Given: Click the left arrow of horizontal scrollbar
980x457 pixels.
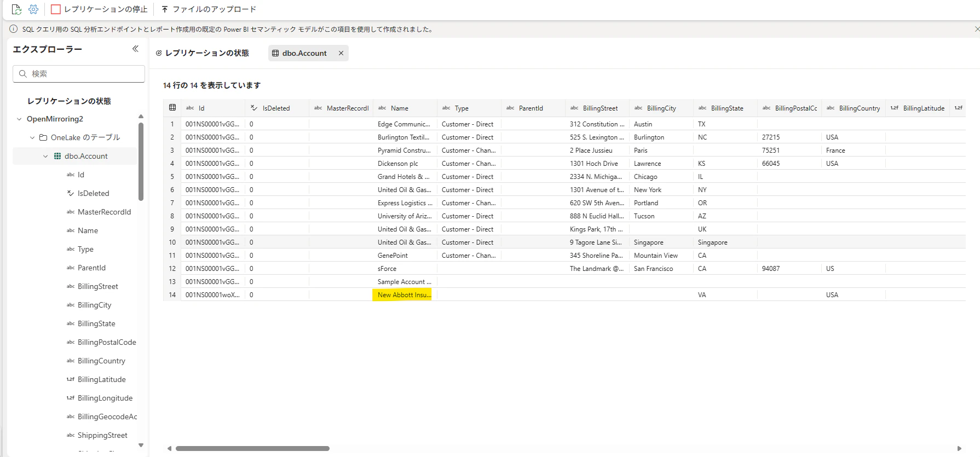Looking at the screenshot, I should [x=169, y=448].
